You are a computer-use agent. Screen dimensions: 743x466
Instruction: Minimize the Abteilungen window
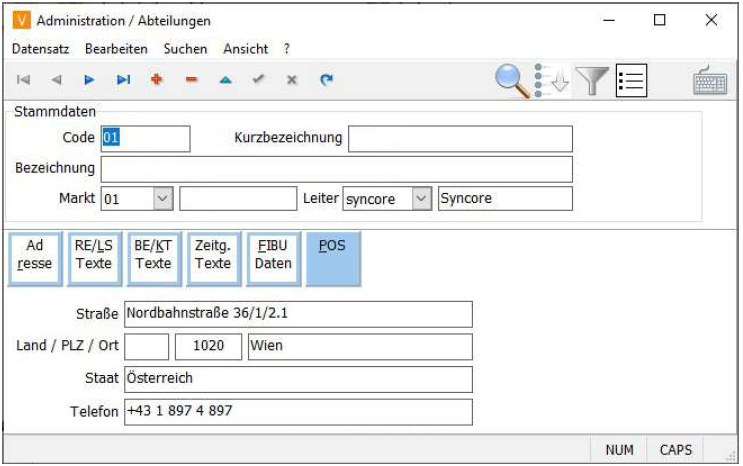click(609, 20)
